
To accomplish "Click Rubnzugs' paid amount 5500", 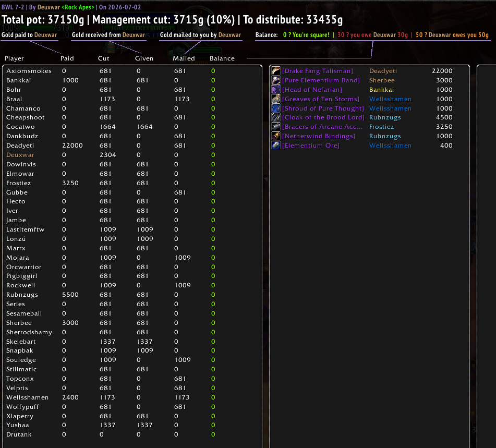I will 70,295.
